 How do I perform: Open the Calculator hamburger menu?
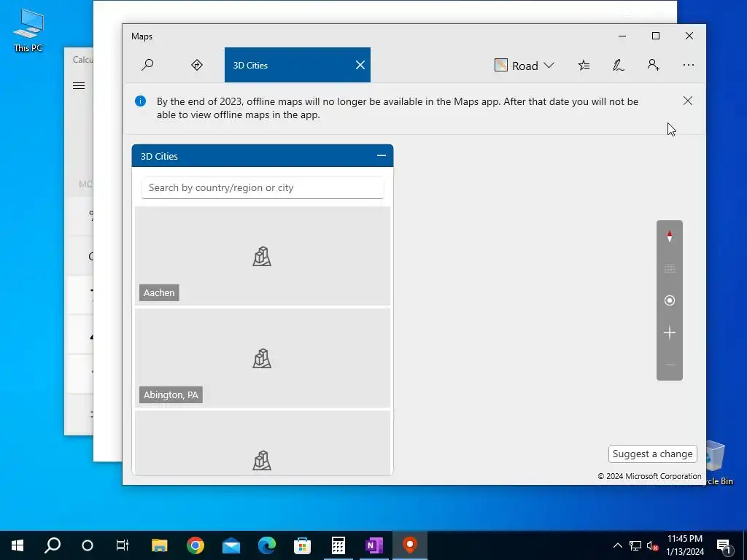79,86
